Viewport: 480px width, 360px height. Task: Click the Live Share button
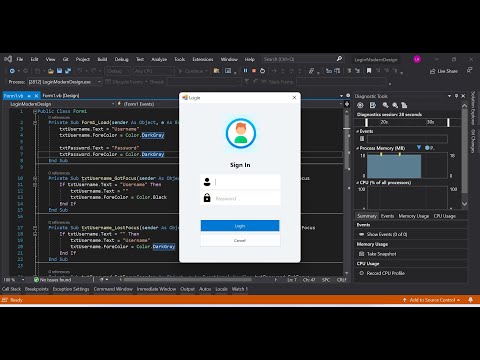(x=444, y=71)
